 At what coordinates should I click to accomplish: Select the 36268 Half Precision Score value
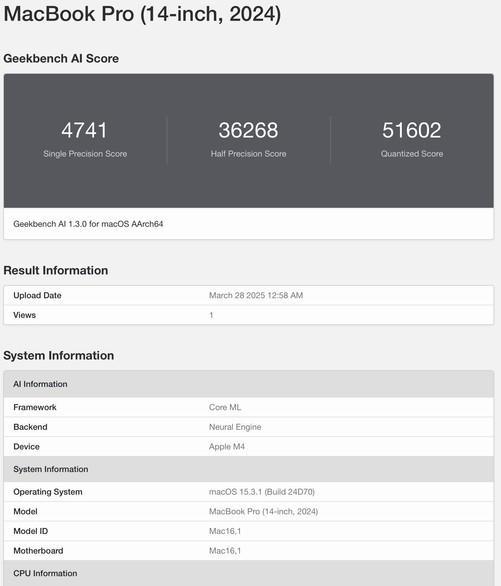coord(248,130)
